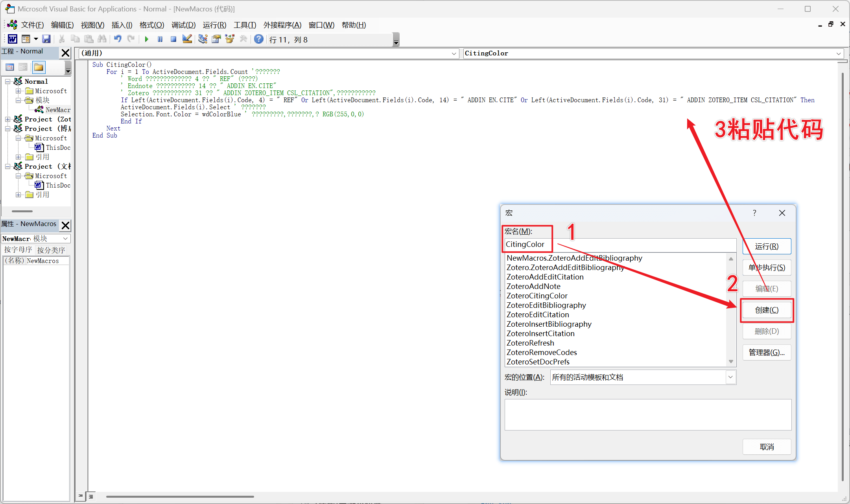
Task: Run the macro with the green play icon
Action: [x=146, y=39]
